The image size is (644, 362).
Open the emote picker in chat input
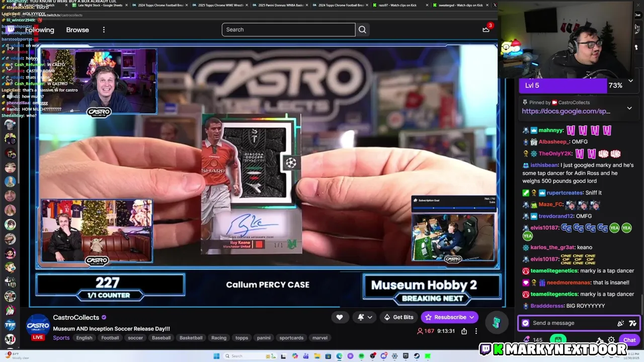(x=621, y=323)
